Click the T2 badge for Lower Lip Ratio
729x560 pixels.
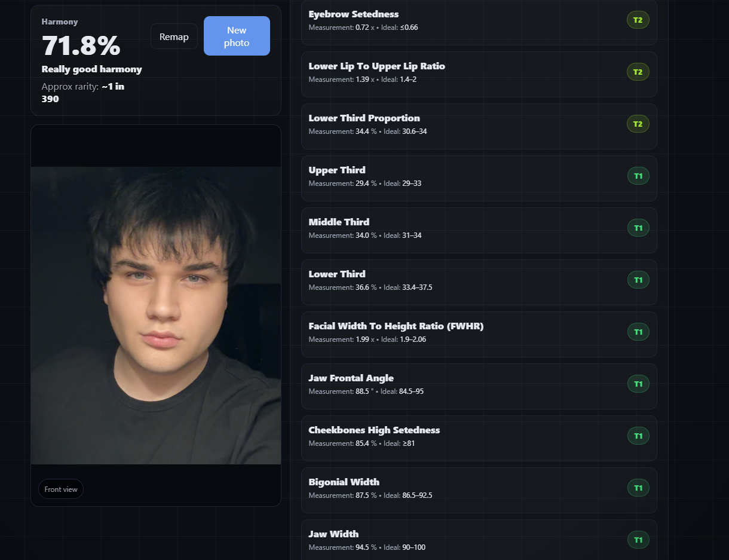[638, 72]
